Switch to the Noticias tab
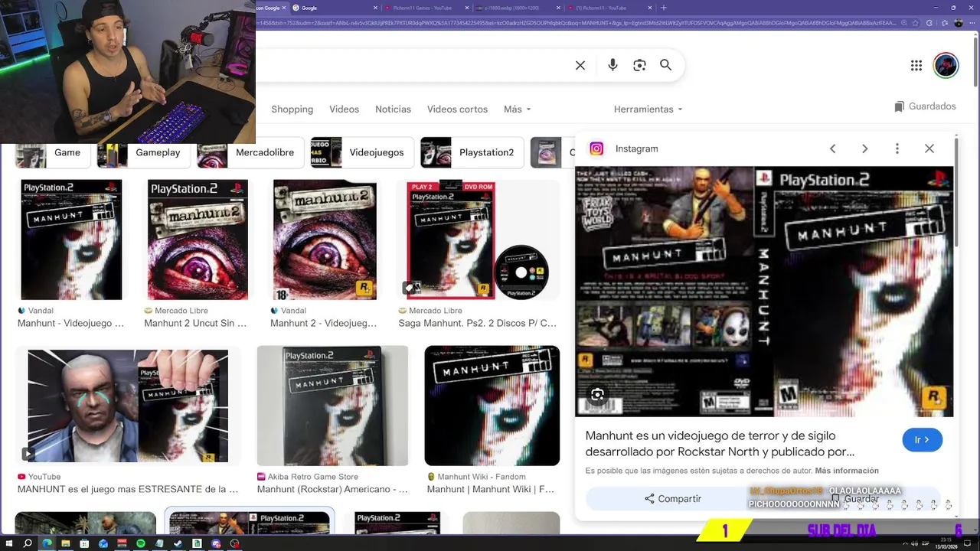This screenshot has width=980, height=551. (393, 109)
